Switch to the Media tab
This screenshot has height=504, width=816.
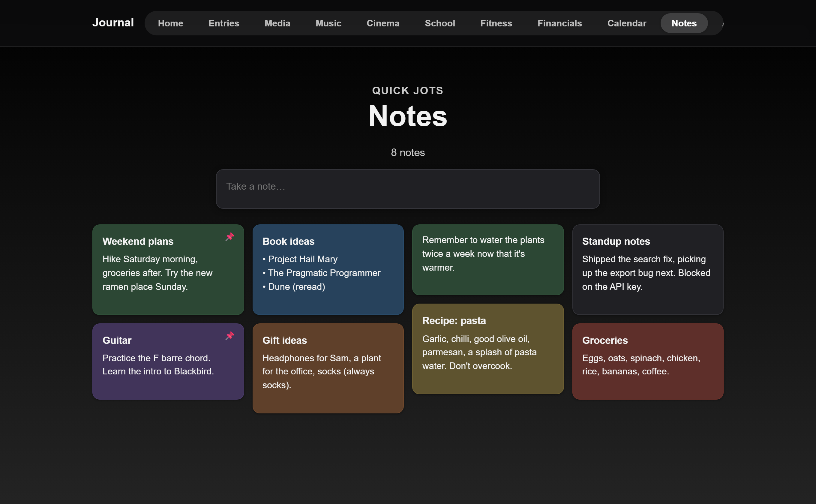pyautogui.click(x=277, y=23)
